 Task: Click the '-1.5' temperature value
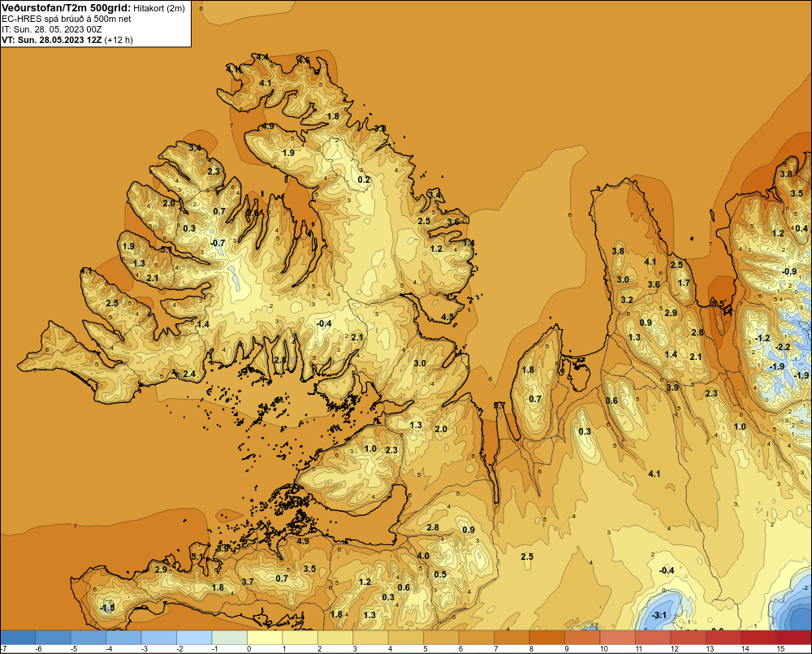tap(107, 608)
